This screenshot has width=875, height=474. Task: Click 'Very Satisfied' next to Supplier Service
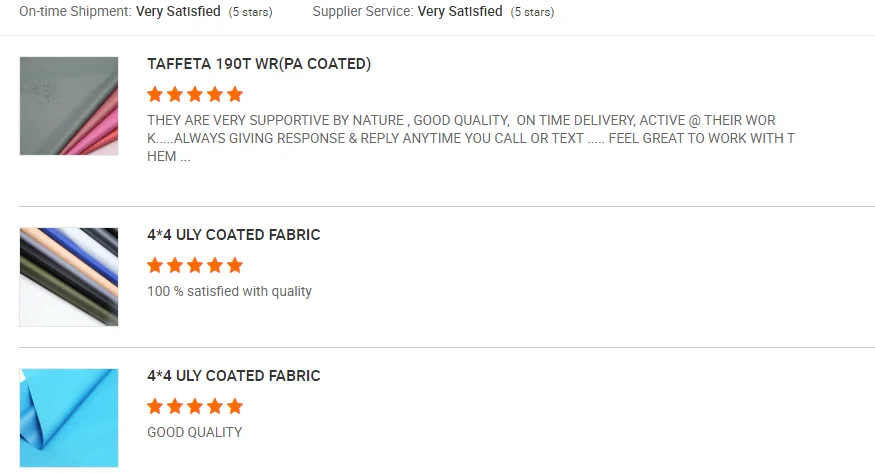460,12
